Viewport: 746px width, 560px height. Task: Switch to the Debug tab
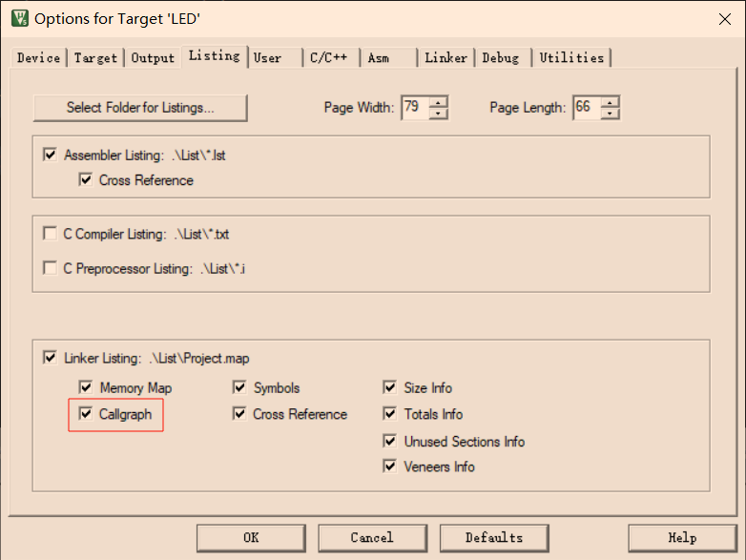504,58
